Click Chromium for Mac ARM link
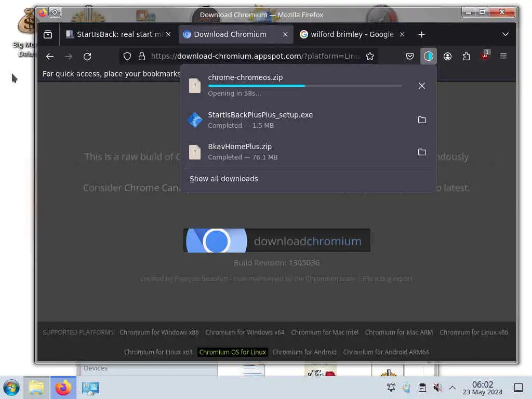 (399, 332)
